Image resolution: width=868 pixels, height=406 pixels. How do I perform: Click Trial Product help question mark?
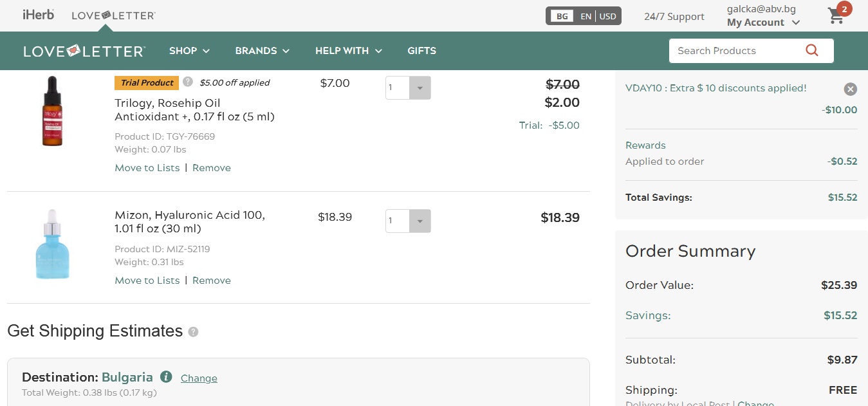187,82
